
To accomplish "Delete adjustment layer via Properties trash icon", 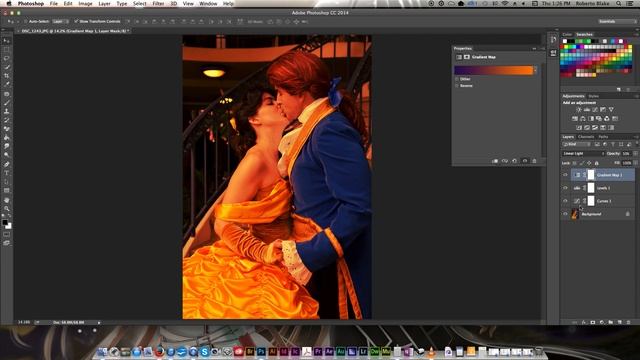I will click(x=534, y=161).
